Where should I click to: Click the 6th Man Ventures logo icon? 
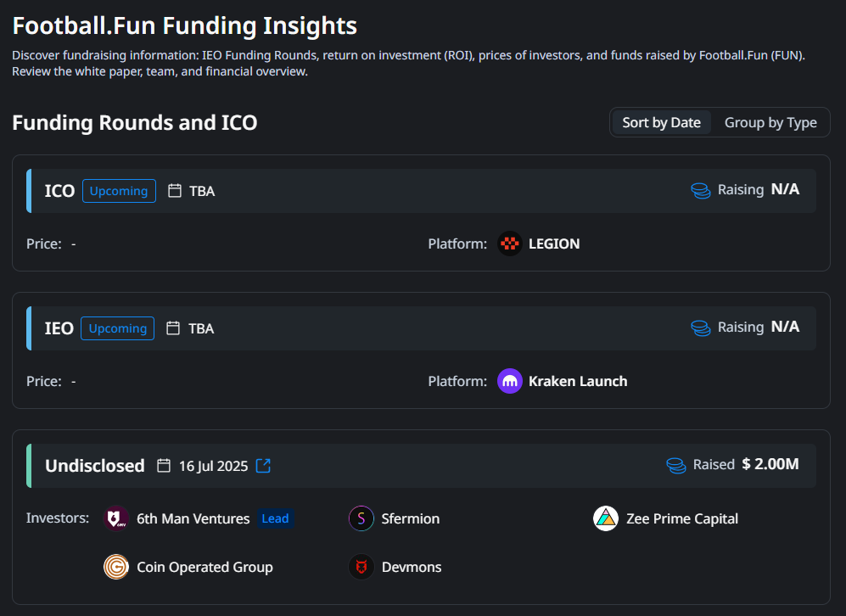point(115,518)
